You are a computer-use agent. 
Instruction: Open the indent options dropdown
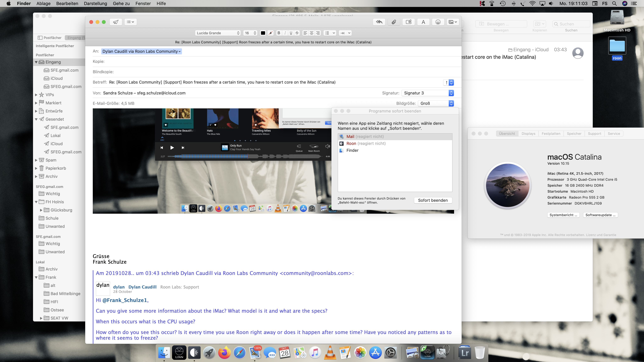point(345,33)
